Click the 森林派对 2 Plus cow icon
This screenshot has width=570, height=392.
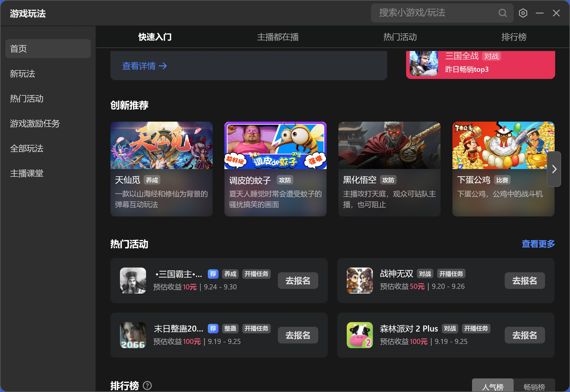[359, 335]
